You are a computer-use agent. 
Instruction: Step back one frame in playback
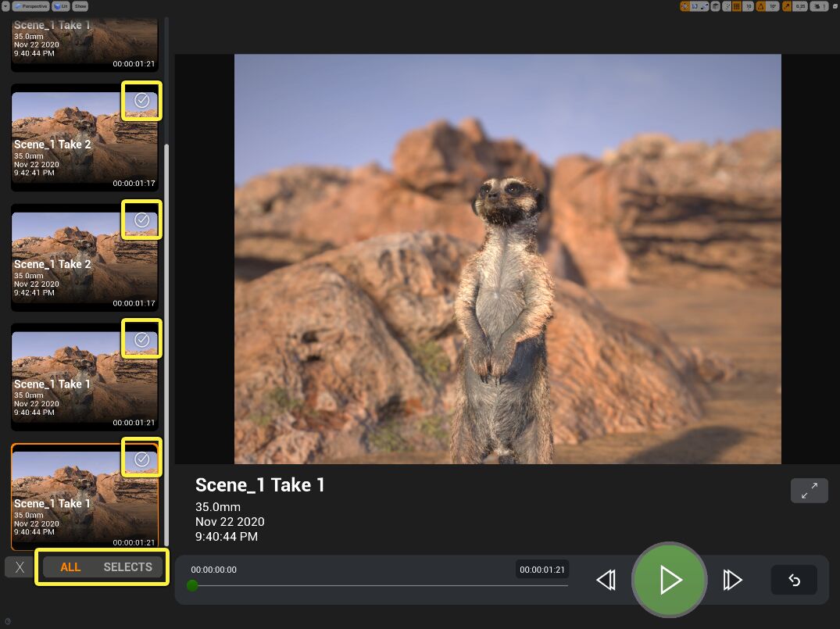click(x=606, y=580)
